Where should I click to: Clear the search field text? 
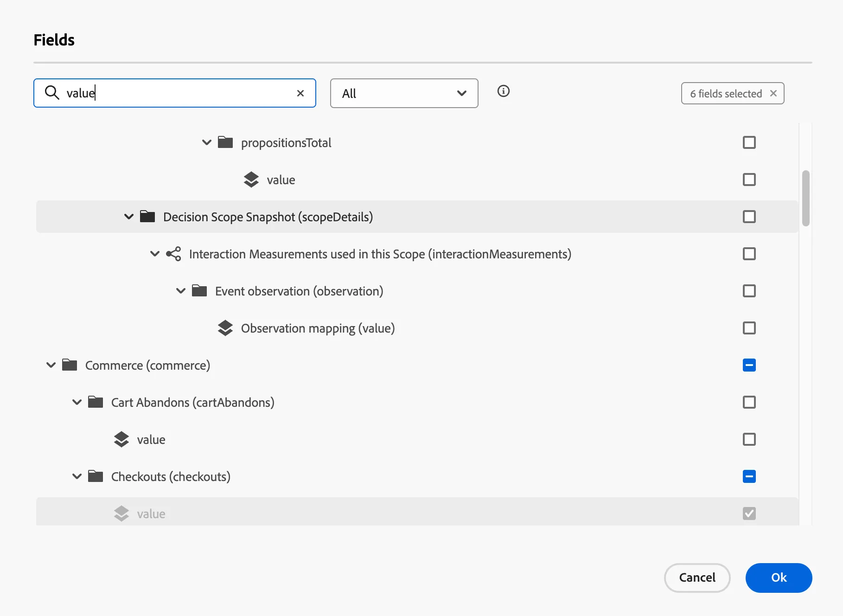tap(300, 93)
